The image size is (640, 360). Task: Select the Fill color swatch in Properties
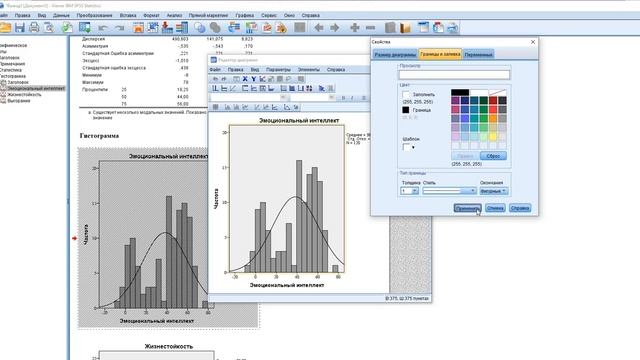tap(406, 94)
